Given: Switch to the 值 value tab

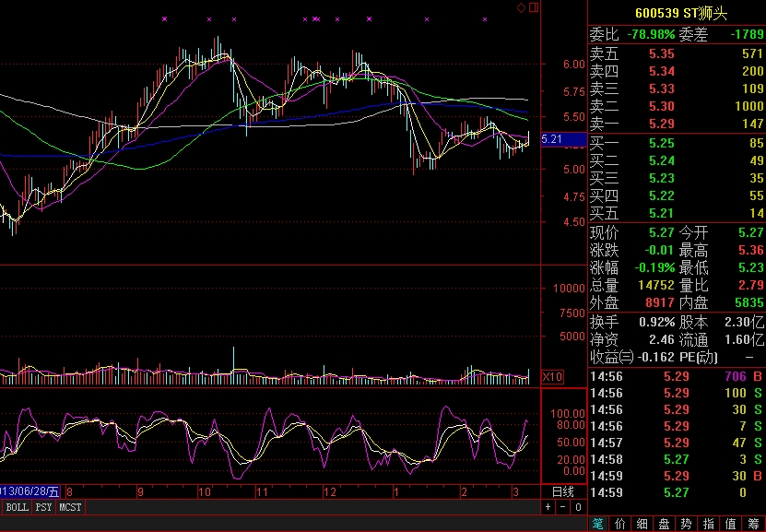Looking at the screenshot, I should (x=730, y=525).
